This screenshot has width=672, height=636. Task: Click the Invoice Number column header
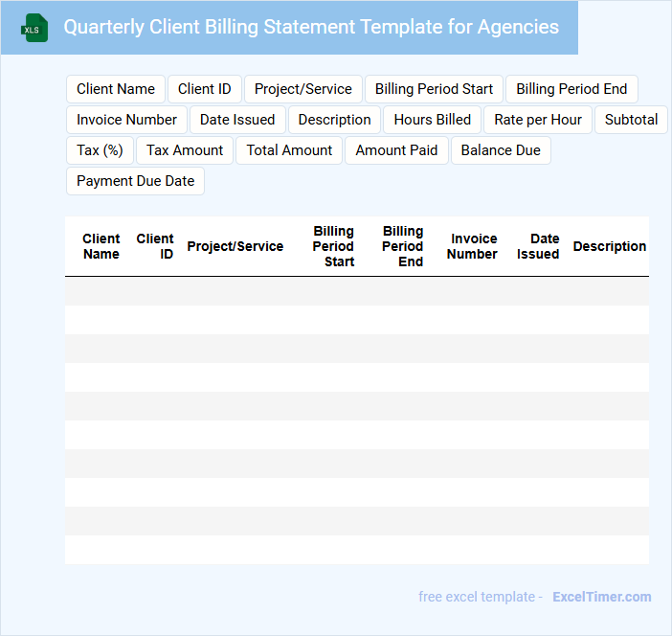pyautogui.click(x=472, y=246)
